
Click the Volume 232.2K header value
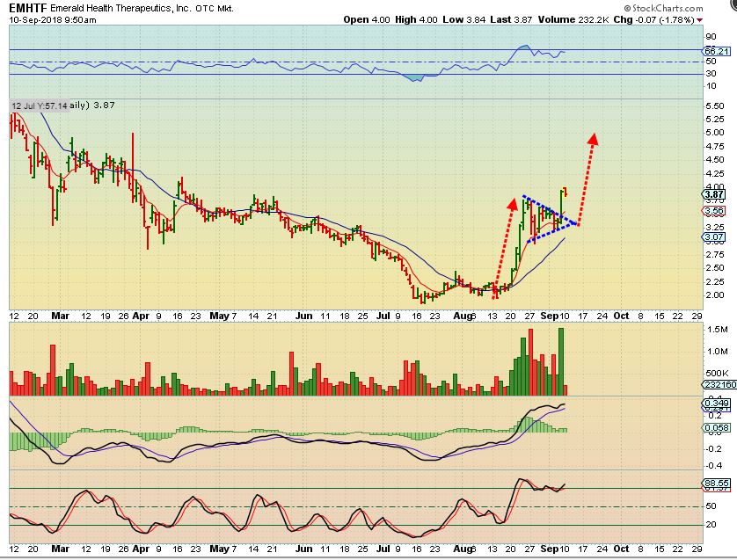pos(573,19)
